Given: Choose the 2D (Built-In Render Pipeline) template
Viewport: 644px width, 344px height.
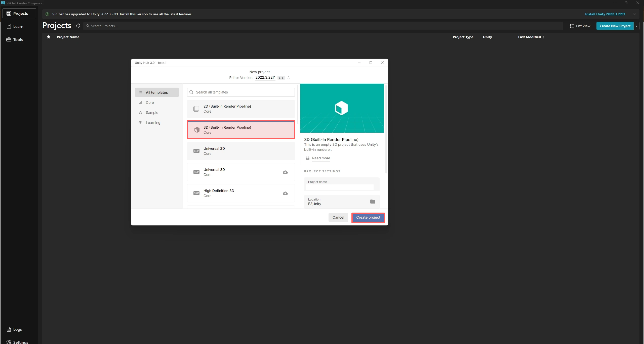Looking at the screenshot, I should [241, 109].
